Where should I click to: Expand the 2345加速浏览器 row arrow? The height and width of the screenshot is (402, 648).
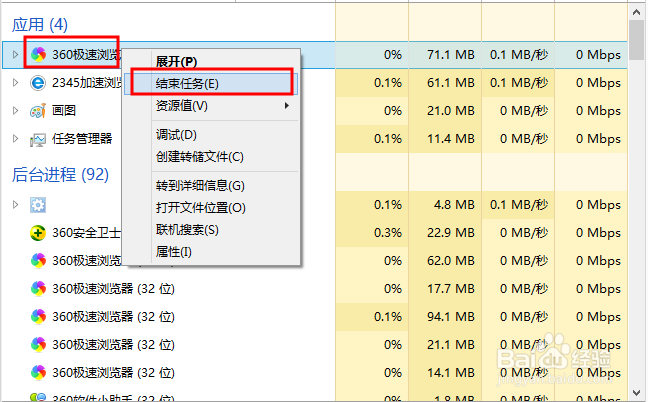coord(15,83)
